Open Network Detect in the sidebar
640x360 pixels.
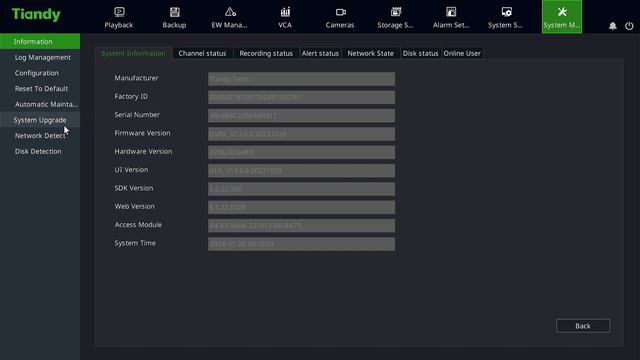(40, 136)
